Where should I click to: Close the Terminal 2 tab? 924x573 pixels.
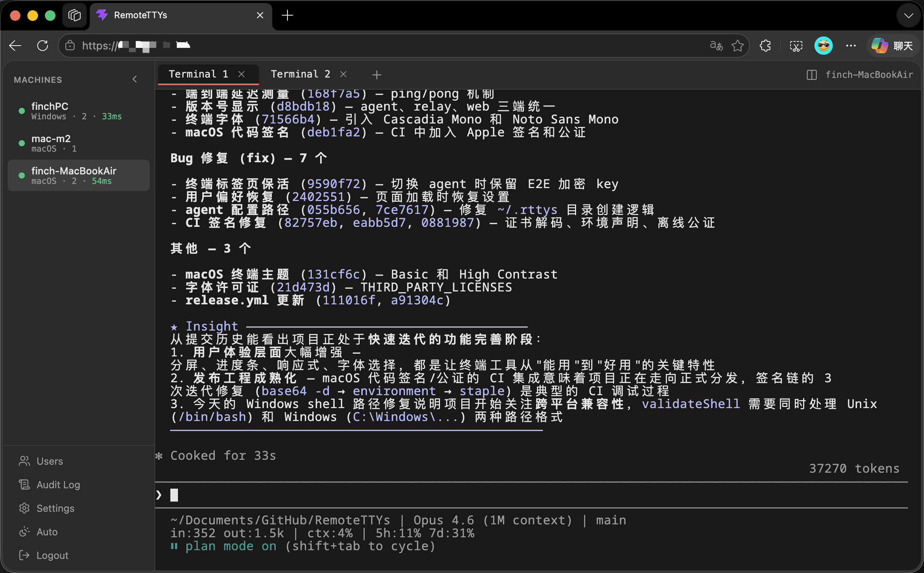tap(343, 74)
